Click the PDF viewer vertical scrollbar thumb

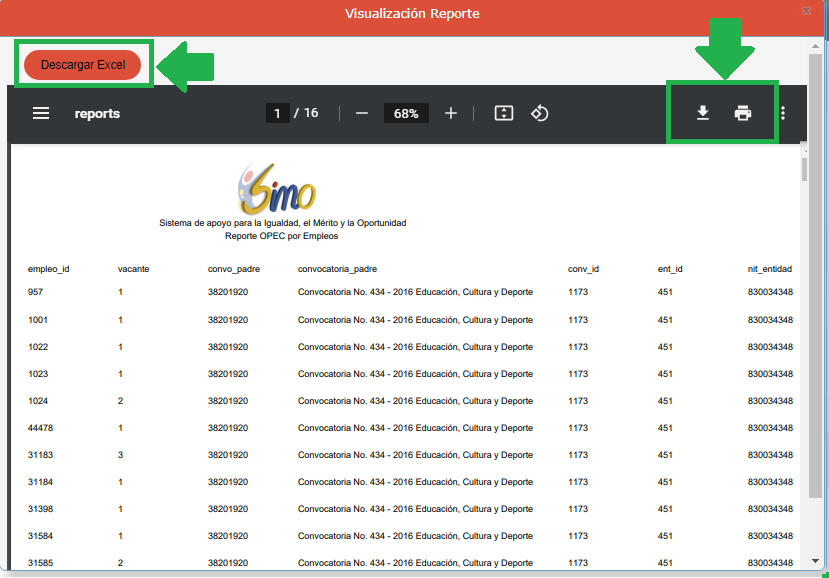(x=804, y=168)
